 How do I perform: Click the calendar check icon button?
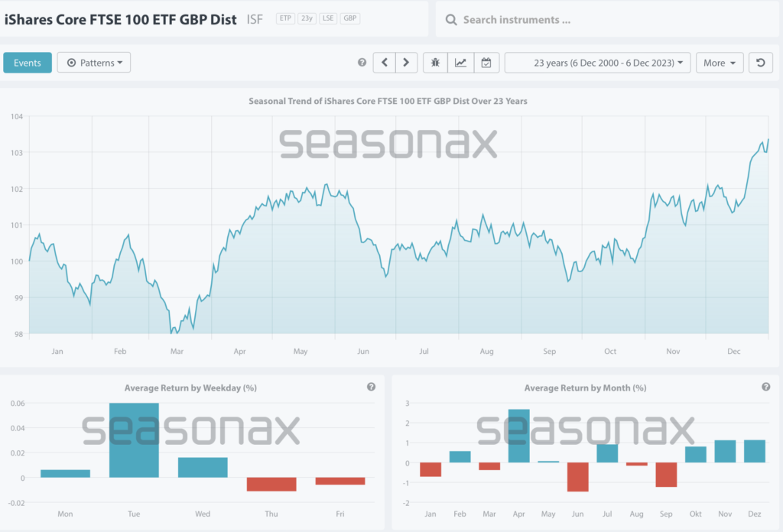[x=486, y=63]
